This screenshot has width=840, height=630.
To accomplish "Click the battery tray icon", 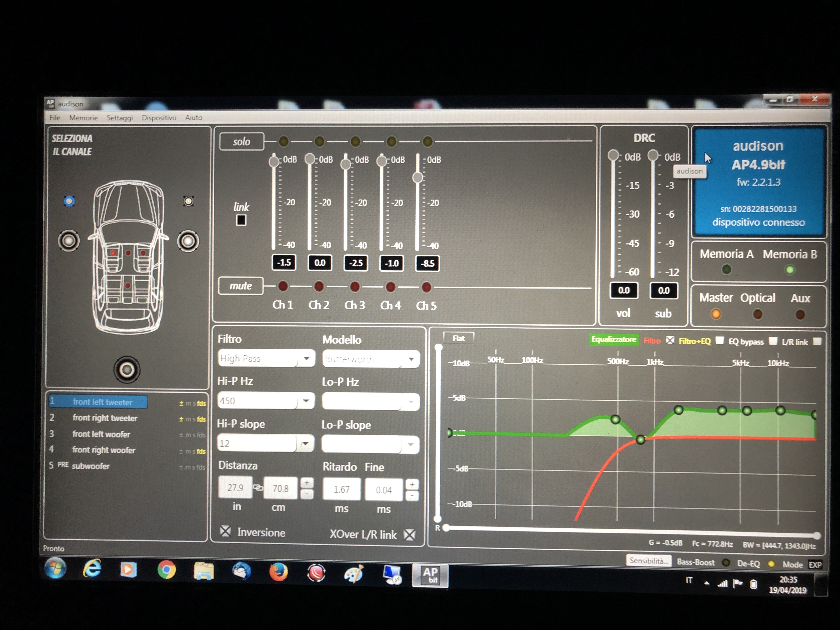I will (x=754, y=584).
